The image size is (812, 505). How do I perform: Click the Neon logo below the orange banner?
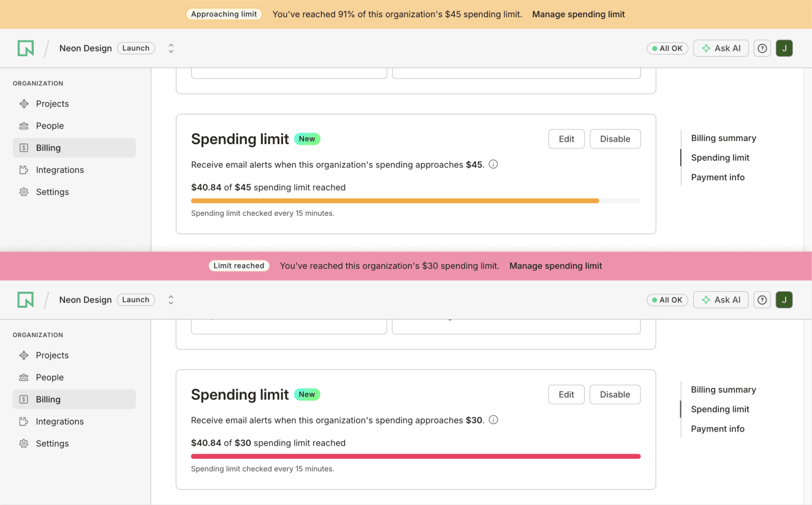tap(26, 48)
